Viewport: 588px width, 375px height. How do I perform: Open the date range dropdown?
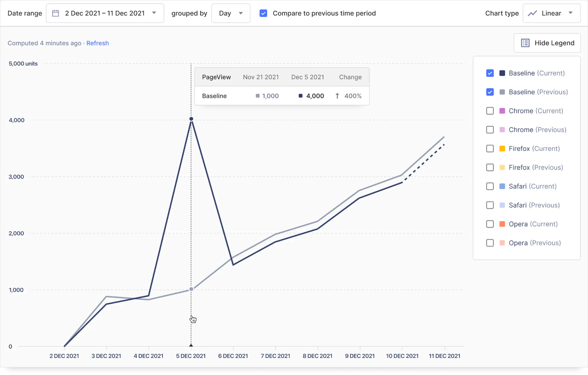[105, 13]
